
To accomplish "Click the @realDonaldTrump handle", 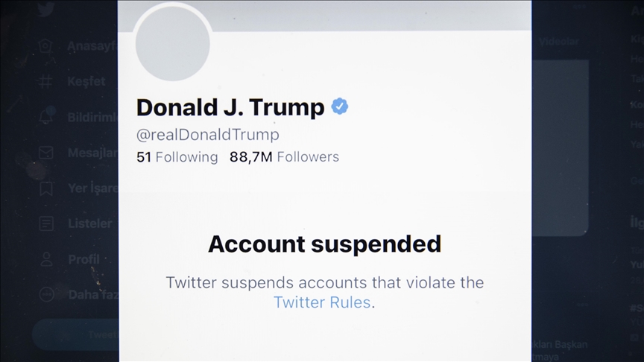I will click(207, 135).
